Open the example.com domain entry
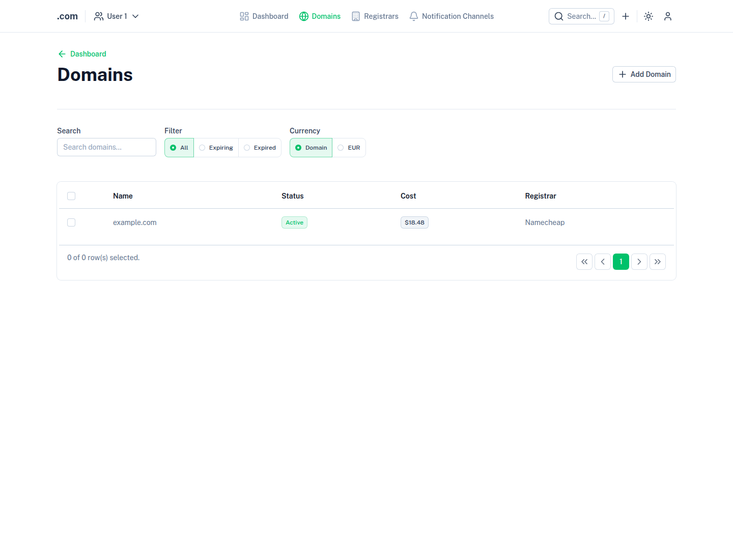Viewport: 733px width, 560px height. 135,222
